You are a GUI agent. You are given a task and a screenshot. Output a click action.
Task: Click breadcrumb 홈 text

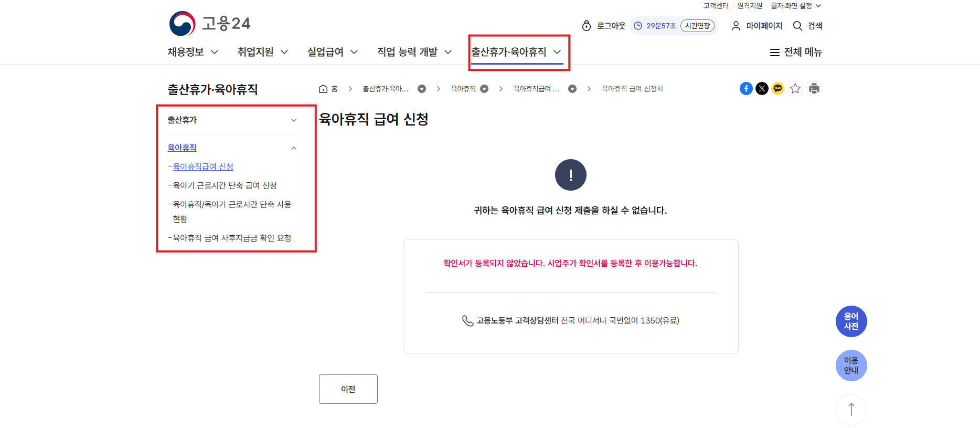point(334,89)
